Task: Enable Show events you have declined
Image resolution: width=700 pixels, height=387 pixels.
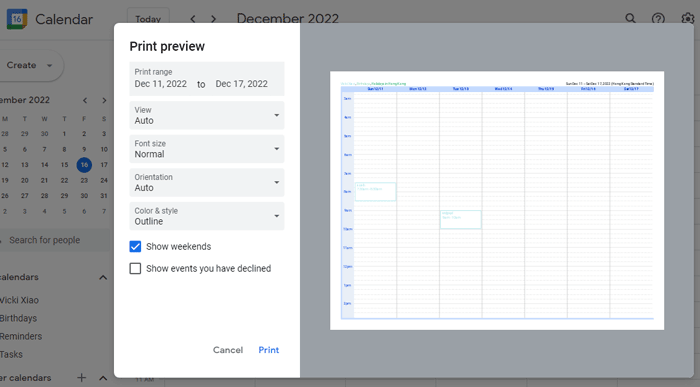Action: point(135,268)
